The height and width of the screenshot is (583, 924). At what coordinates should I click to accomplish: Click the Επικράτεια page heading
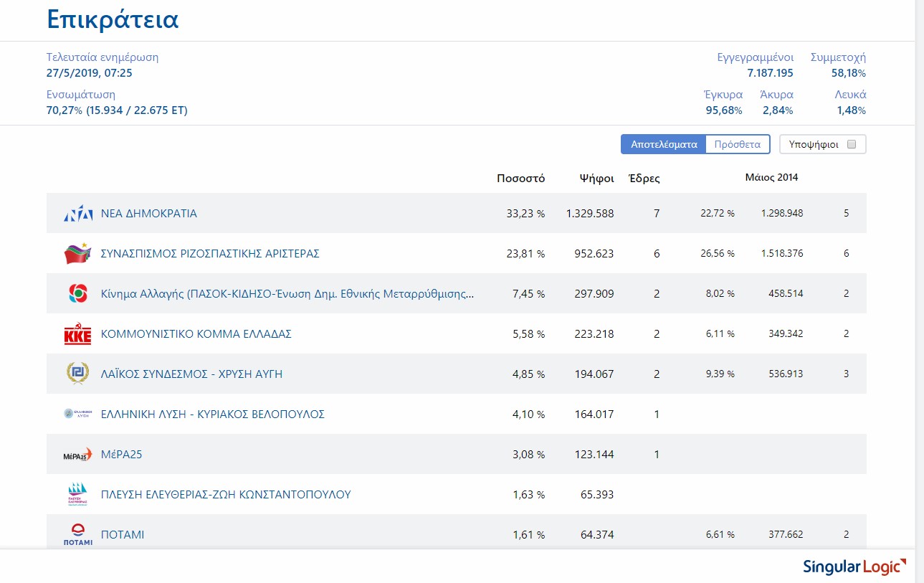point(113,19)
